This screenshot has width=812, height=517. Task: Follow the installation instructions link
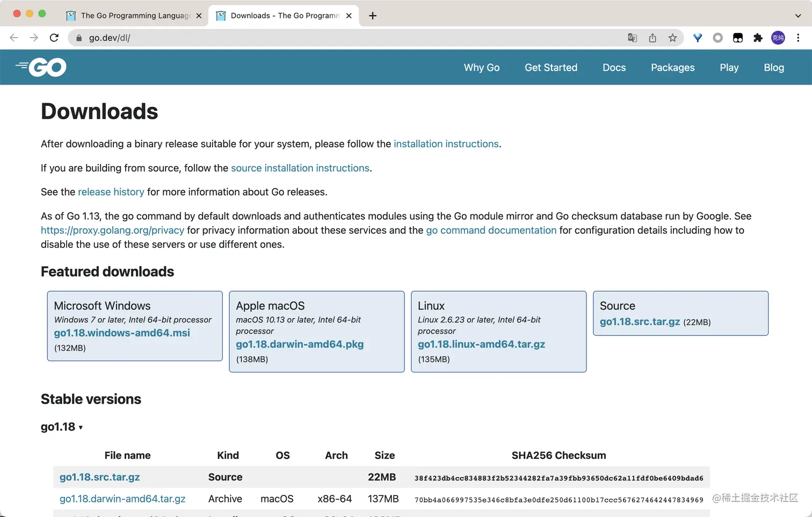point(446,144)
